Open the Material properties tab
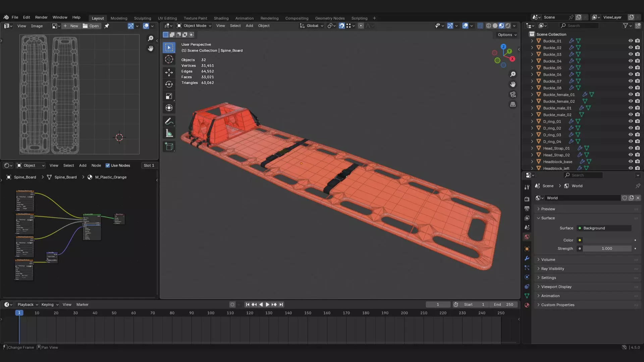The height and width of the screenshot is (362, 644). tap(527, 305)
